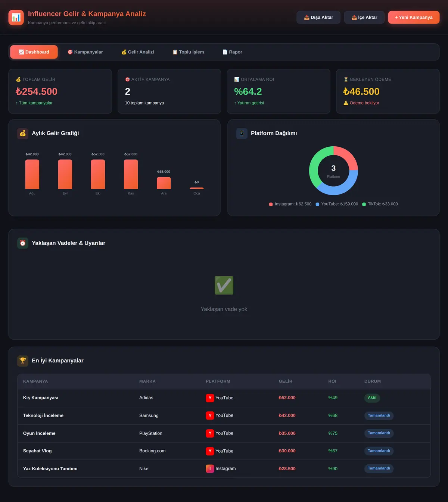This screenshot has height=502, width=448.
Task: Click the target icon in Aktif Kampanya card
Action: 127,79
